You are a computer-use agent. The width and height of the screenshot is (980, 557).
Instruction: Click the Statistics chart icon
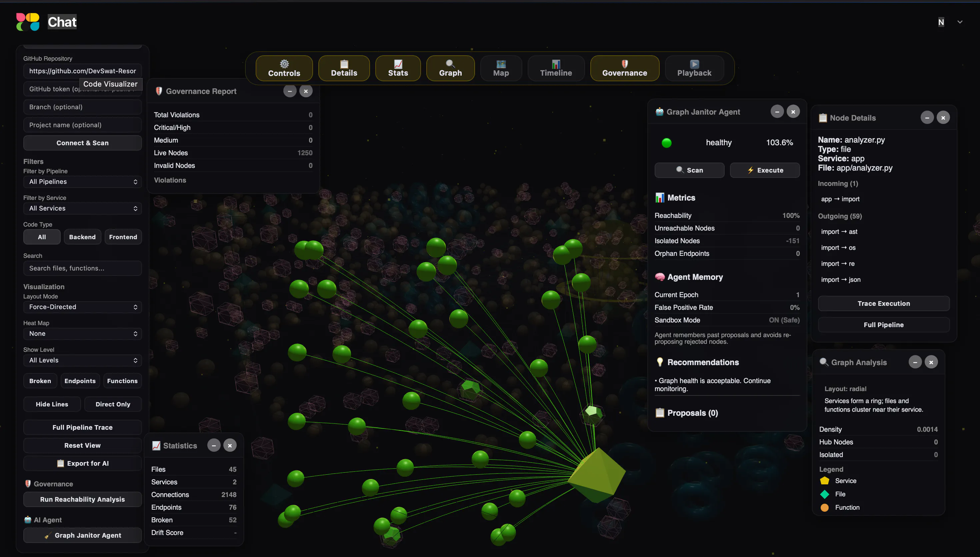pyautogui.click(x=156, y=445)
